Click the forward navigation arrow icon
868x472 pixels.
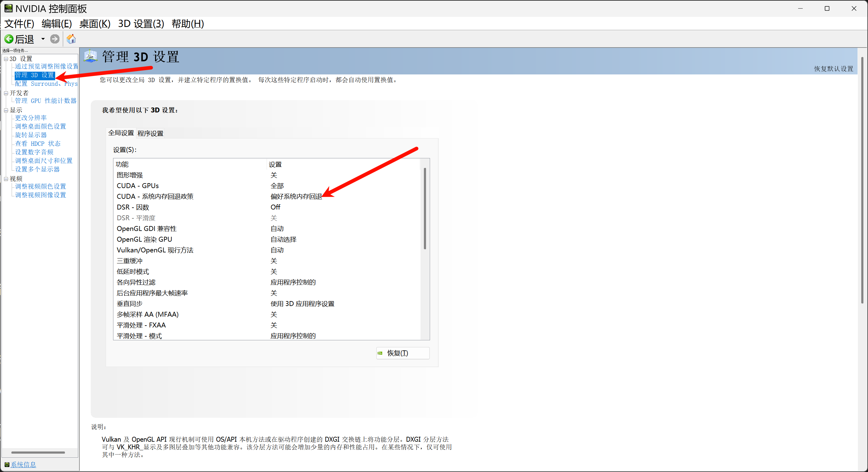tap(55, 39)
